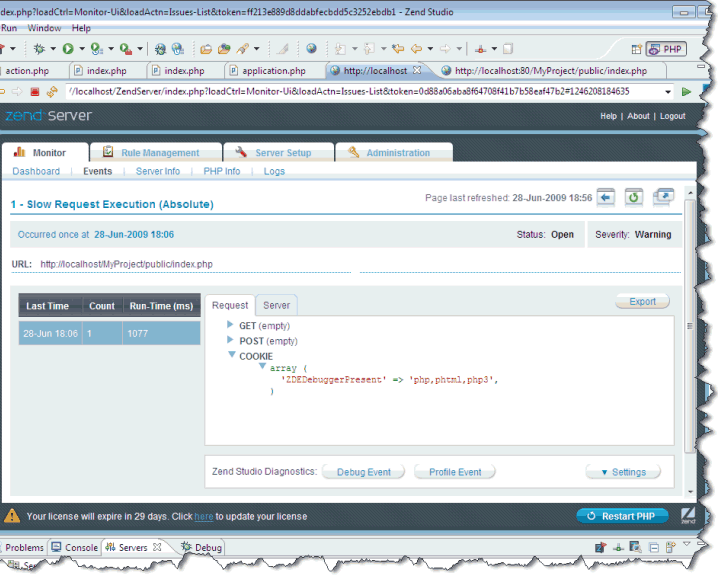Click the back arrow icon near page refresh time
The image size is (718, 576).
(606, 197)
